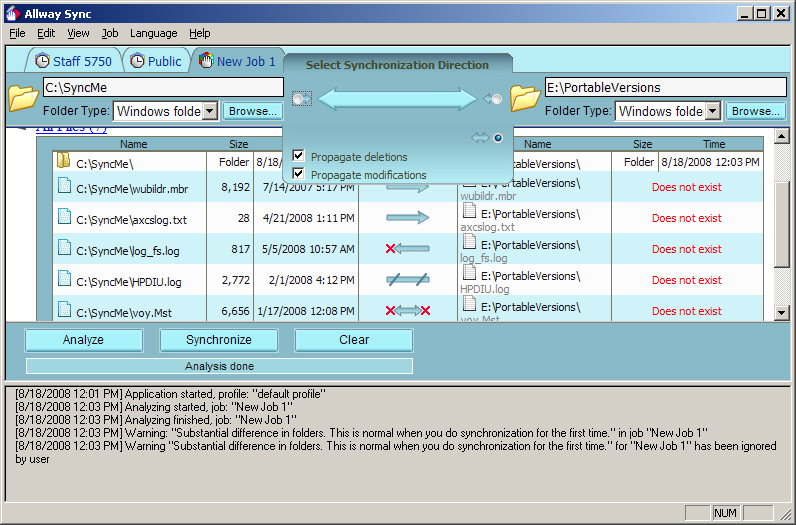Viewport: 796px width, 525px height.
Task: Click sync direction arrow for axcslog.txt
Action: coord(407,217)
